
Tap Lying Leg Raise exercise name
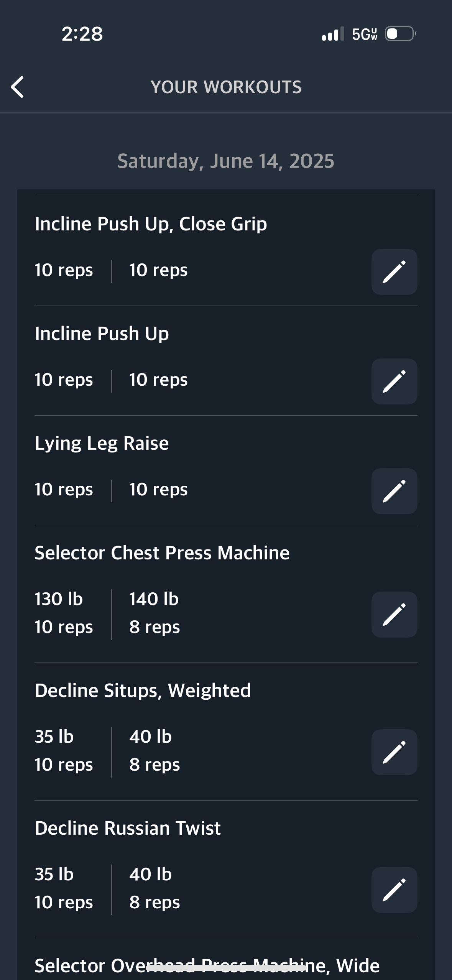coord(102,444)
